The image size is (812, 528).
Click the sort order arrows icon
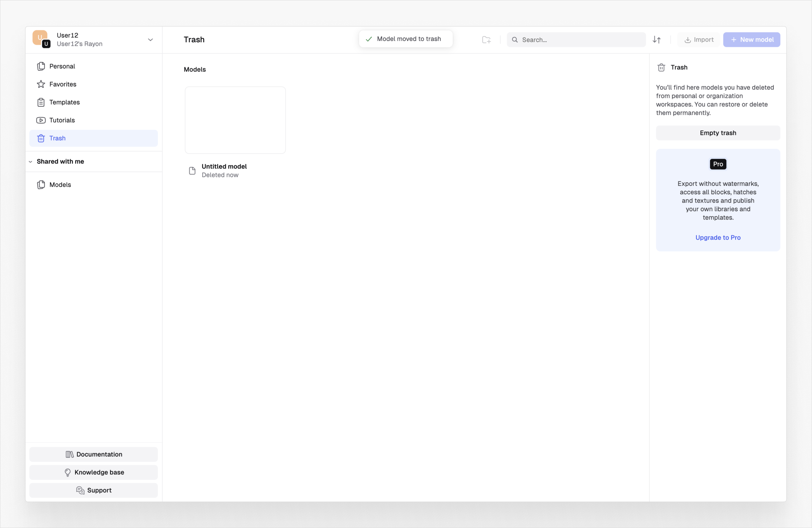pos(657,40)
